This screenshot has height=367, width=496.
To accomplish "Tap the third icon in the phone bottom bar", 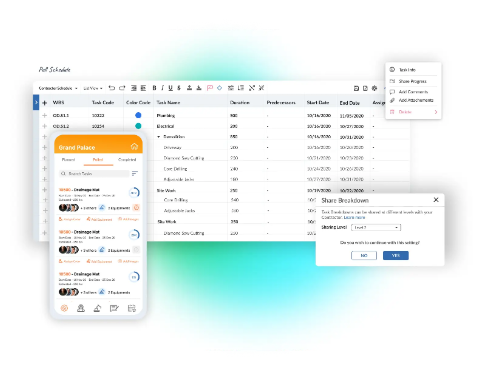I will 97,308.
